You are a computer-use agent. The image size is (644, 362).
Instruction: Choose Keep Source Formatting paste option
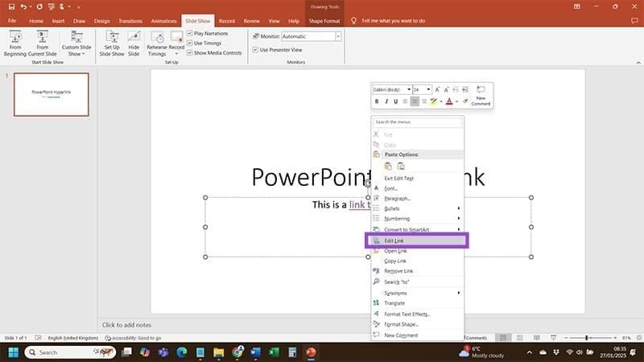click(388, 167)
